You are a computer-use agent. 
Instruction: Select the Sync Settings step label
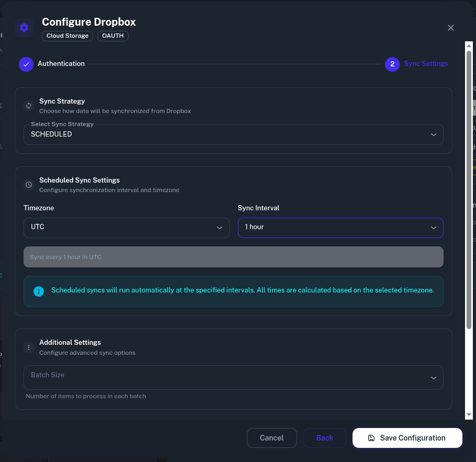coord(426,64)
